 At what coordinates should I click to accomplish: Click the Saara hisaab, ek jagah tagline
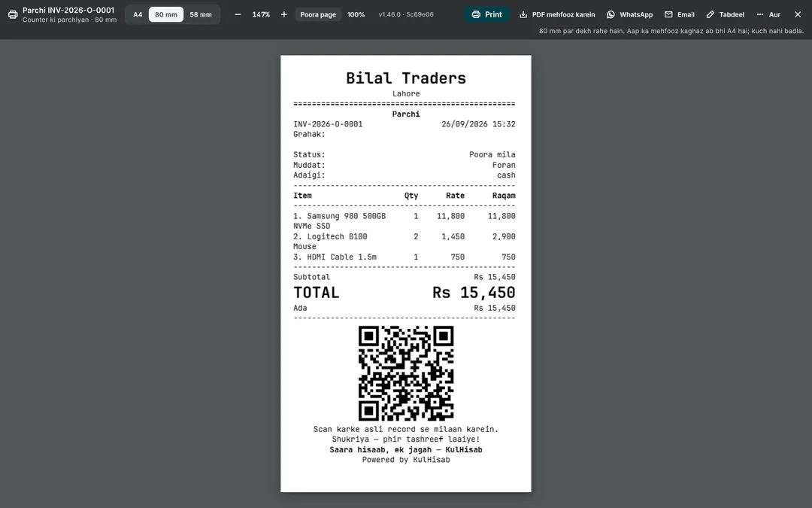point(406,450)
